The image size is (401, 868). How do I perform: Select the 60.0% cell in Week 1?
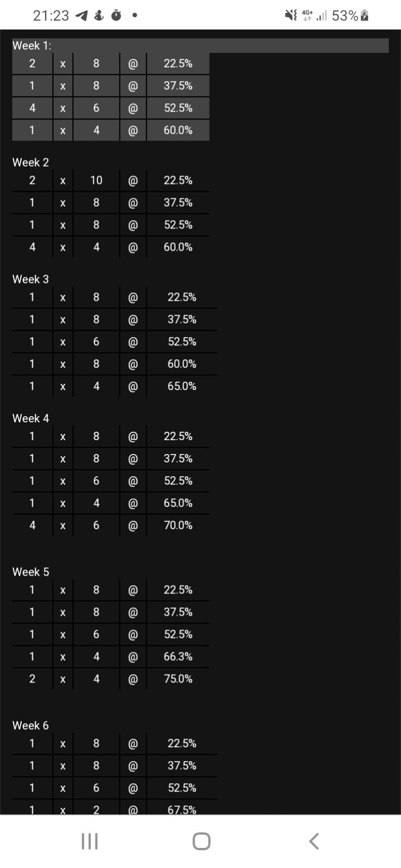[x=178, y=130]
